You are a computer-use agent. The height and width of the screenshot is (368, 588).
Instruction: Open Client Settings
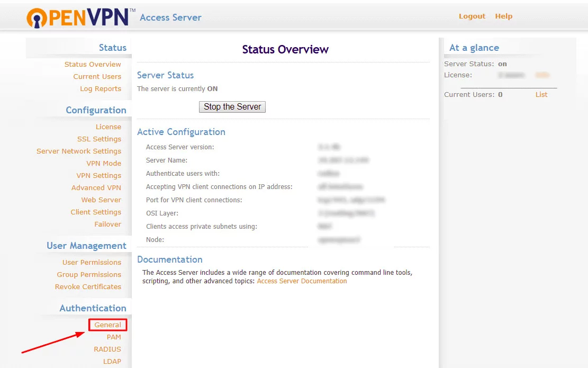click(x=96, y=212)
